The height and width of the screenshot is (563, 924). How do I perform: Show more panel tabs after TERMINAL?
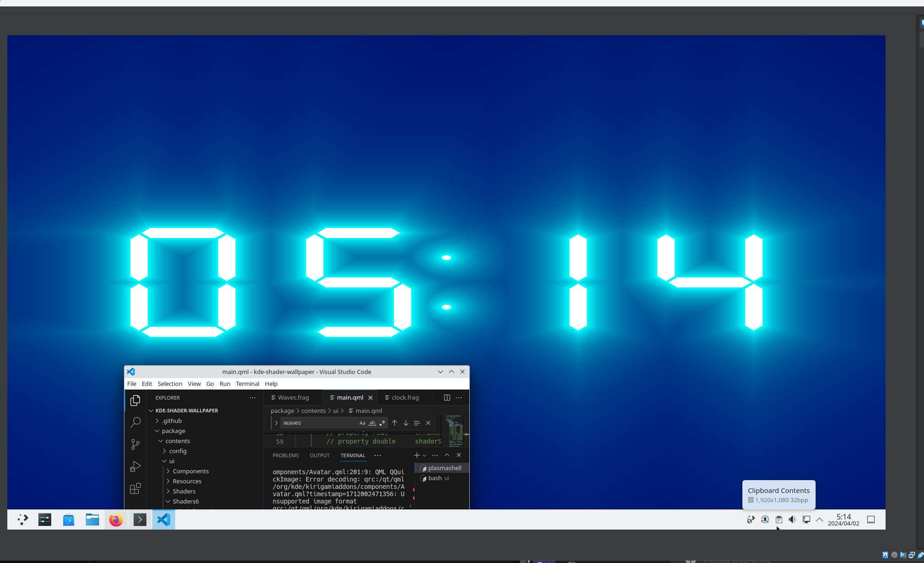[x=377, y=455]
